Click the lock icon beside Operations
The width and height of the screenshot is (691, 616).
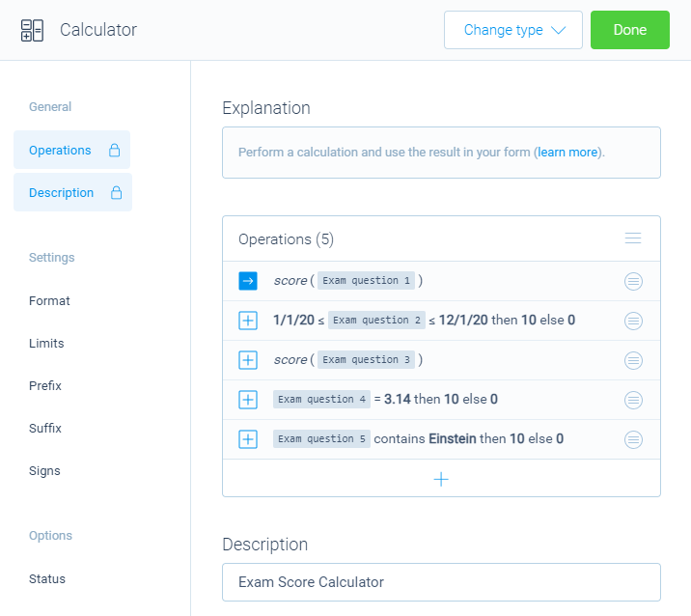tap(115, 150)
